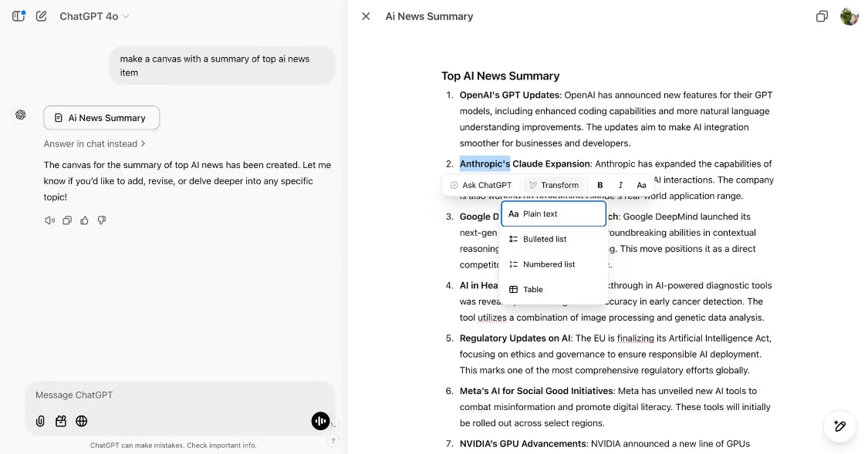
Task: Open canvas editing via the pencil icon
Action: click(x=839, y=426)
